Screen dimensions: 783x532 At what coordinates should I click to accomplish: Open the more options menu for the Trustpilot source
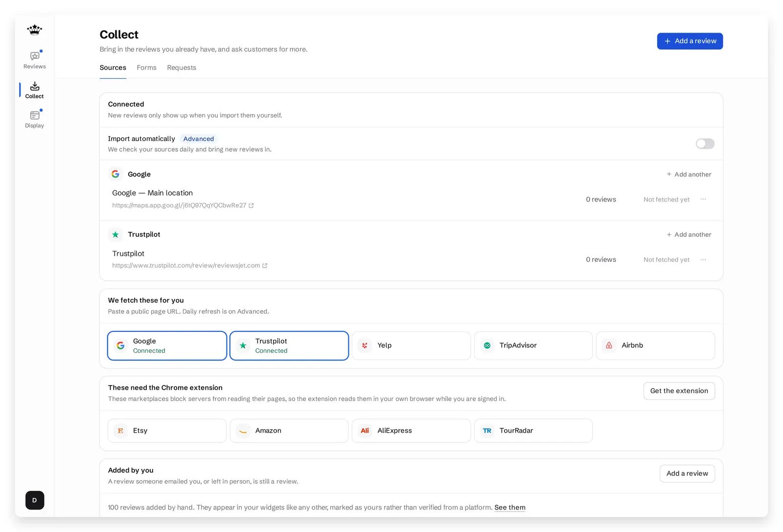click(703, 260)
